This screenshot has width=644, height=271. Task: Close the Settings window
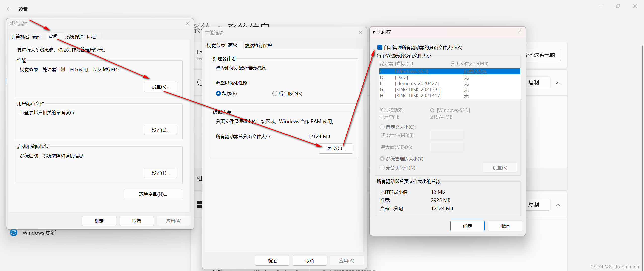pos(635,6)
